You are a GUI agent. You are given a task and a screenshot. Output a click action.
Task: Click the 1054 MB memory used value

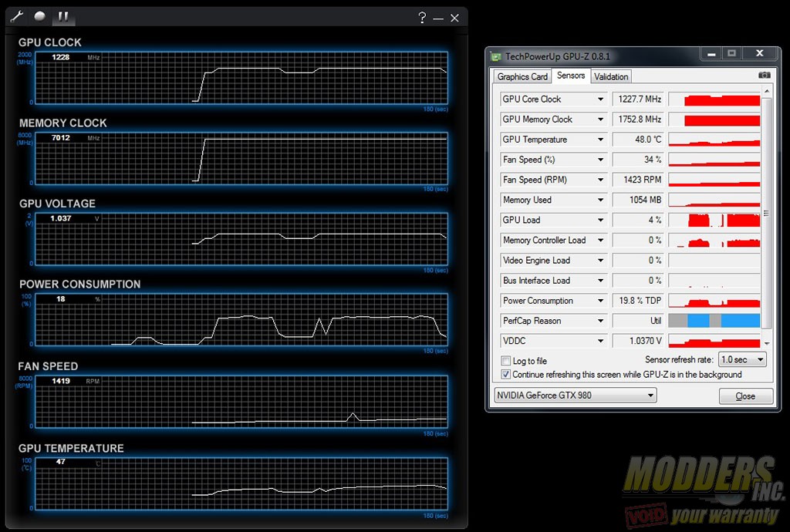tap(645, 200)
